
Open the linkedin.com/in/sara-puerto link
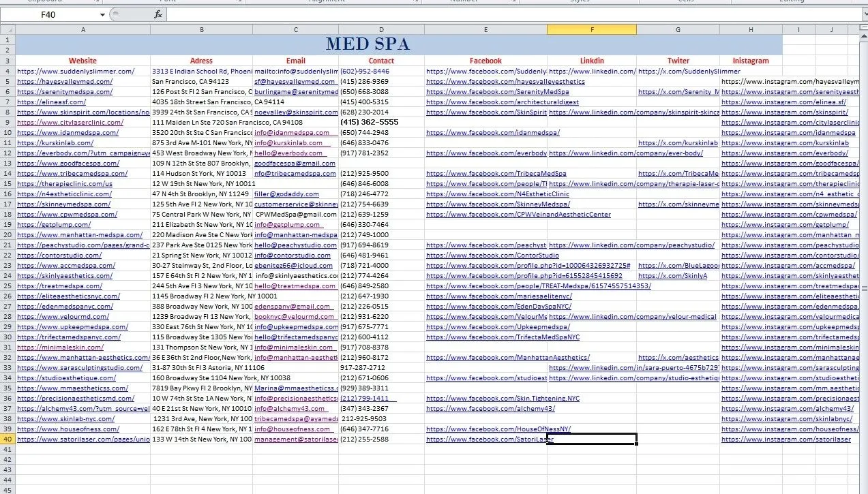[633, 367]
